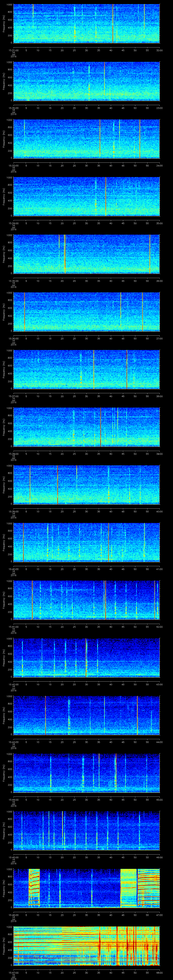Select the "15:41:00" time axis label

pyautogui.click(x=14, y=627)
